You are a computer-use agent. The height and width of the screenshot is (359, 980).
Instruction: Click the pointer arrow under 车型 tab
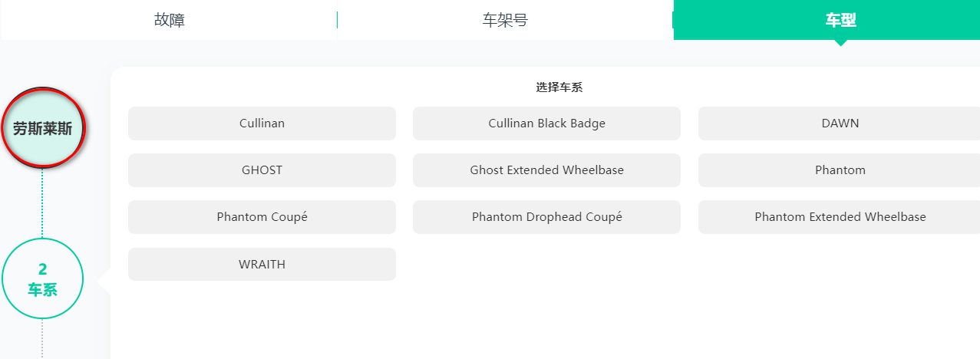coord(840,42)
